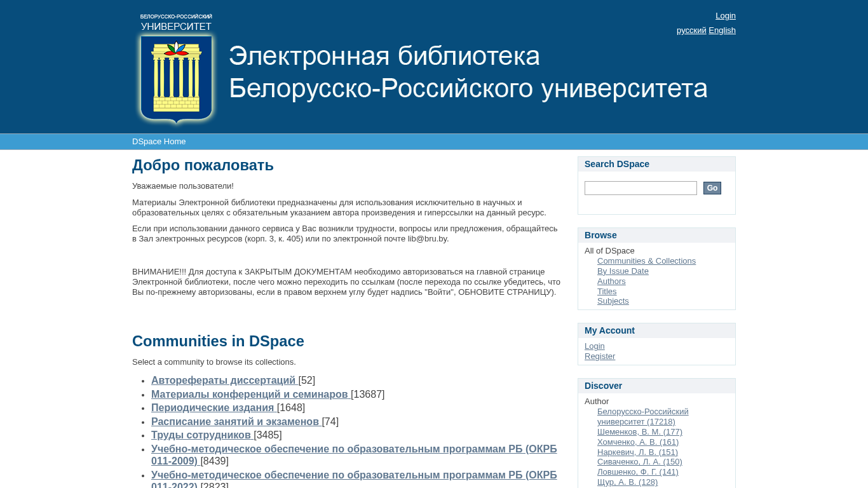Filter by author Белорусско-Российский университет (17218)
Screen dimensions: 868x488
[x=643, y=417]
